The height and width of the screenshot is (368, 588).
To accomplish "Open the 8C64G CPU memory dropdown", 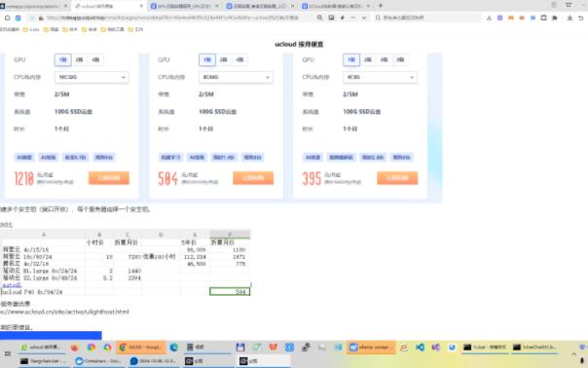I will (x=236, y=77).
